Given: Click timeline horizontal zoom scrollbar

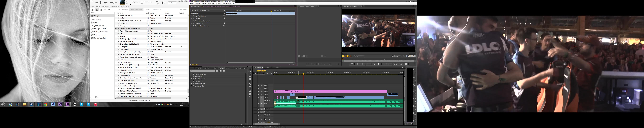Looking at the screenshot, I should (x=266, y=124).
